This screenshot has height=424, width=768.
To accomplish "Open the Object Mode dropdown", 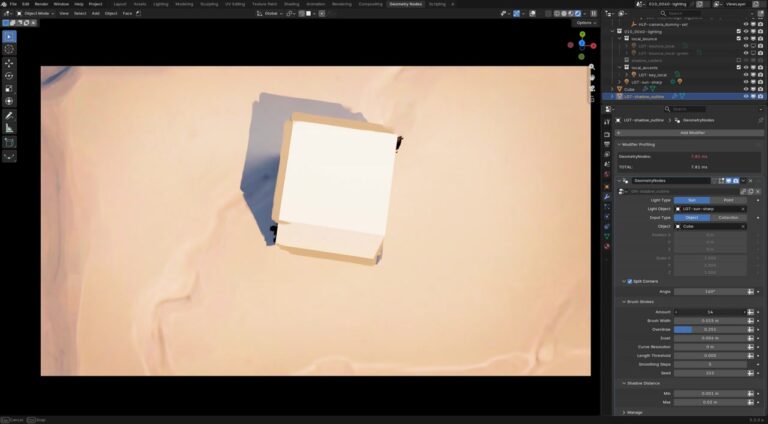I will pos(36,14).
